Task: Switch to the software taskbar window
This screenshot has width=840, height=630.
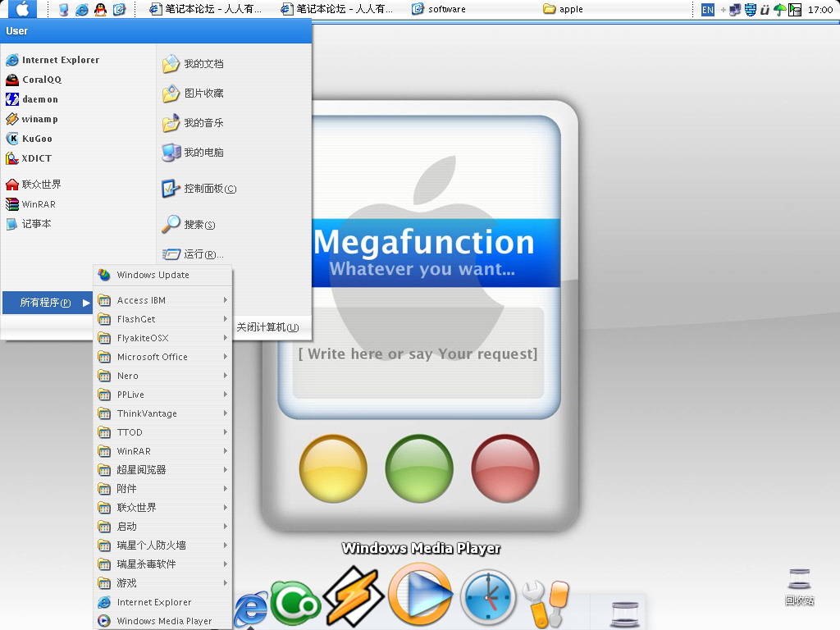Action: coord(439,9)
